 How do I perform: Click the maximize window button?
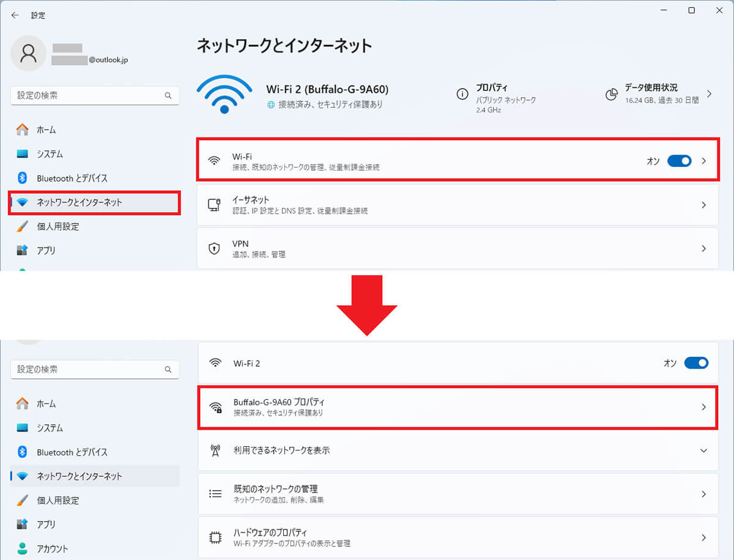point(691,10)
